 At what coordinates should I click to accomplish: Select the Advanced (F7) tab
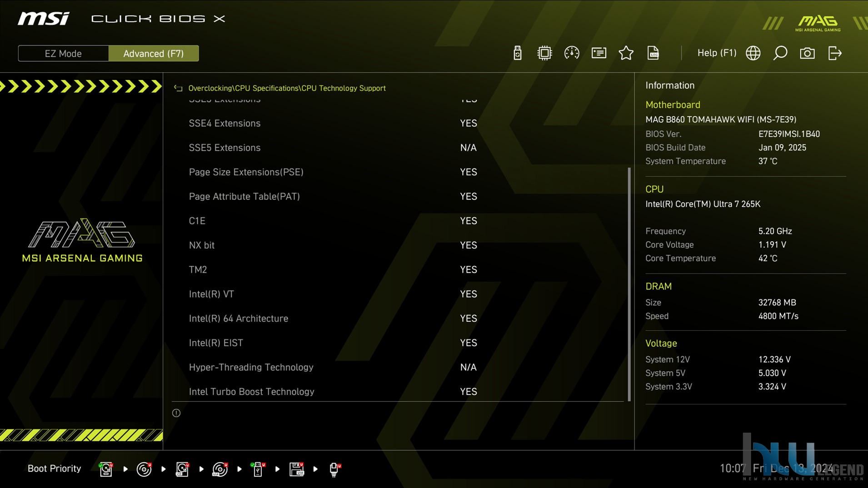pos(154,54)
